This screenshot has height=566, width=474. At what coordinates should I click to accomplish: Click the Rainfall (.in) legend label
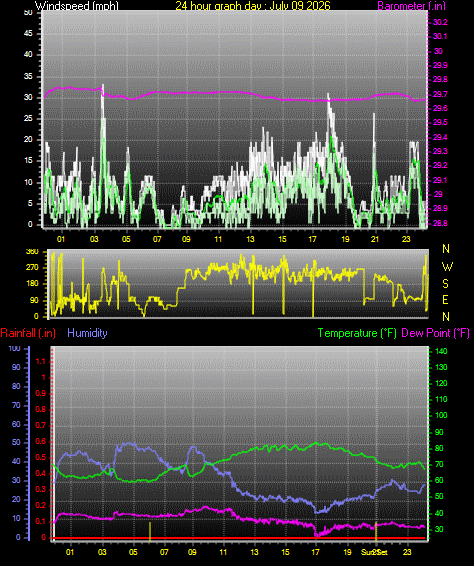(28, 333)
